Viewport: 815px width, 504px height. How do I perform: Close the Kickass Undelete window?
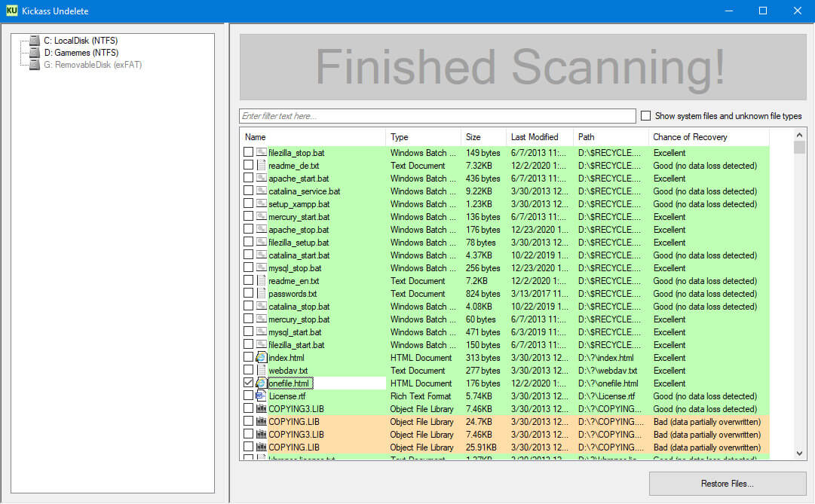click(x=797, y=11)
